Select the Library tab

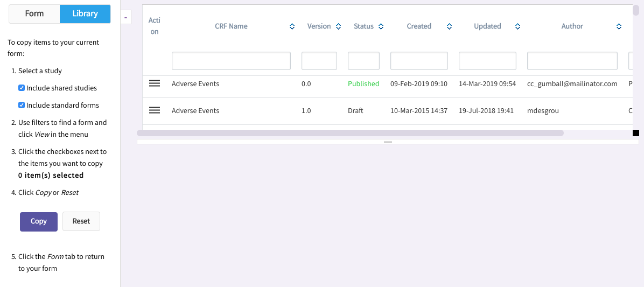pyautogui.click(x=85, y=14)
